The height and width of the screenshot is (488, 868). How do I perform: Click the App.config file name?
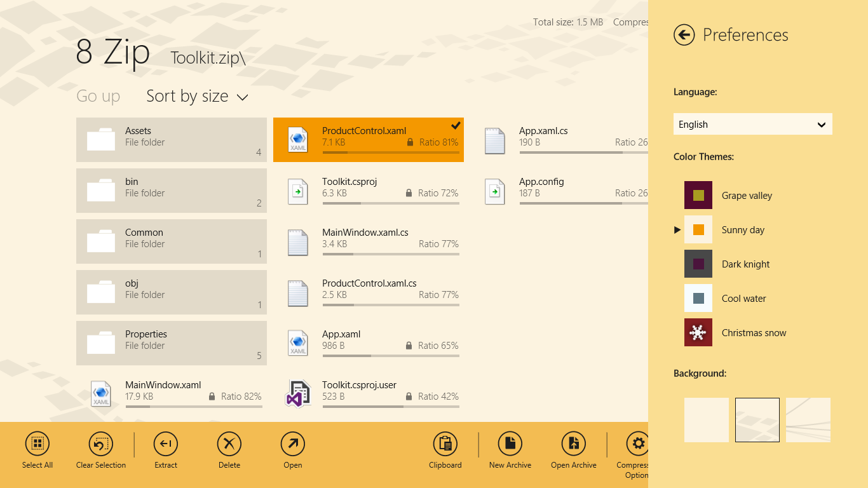coord(541,182)
